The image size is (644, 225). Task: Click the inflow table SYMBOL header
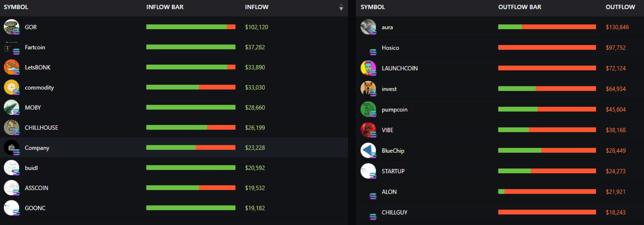click(16, 7)
